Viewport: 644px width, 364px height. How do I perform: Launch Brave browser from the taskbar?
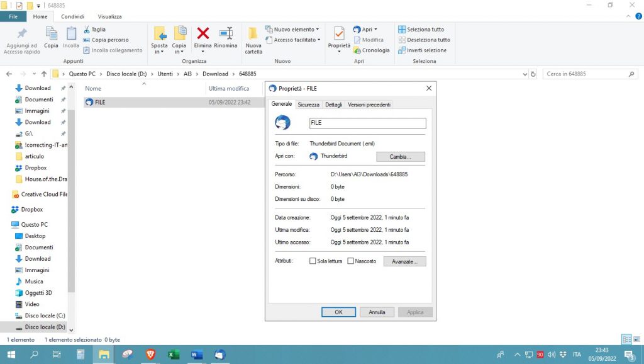click(150, 355)
